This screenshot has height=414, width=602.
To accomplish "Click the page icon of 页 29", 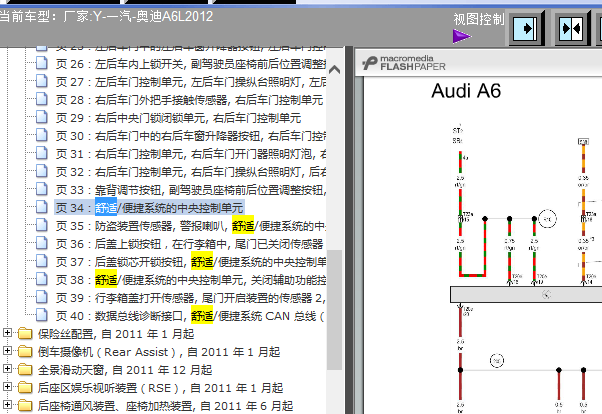I will (x=41, y=117).
